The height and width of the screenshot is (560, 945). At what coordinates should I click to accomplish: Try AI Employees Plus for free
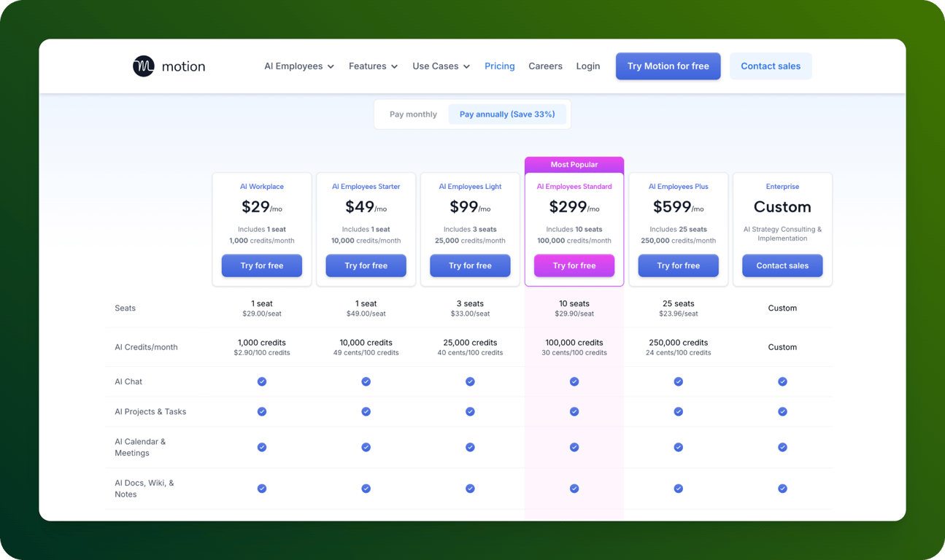[x=679, y=265]
